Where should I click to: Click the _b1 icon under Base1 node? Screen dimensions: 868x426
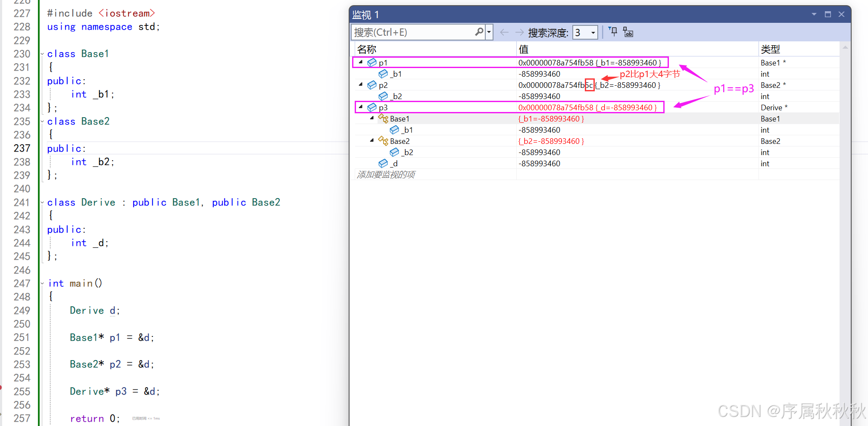click(x=394, y=130)
